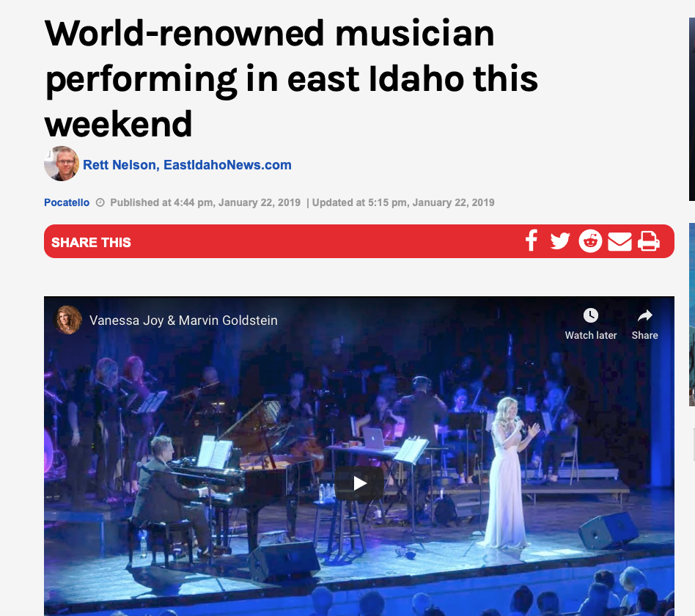Play the Vanessa Joy video
695x616 pixels.
click(359, 483)
